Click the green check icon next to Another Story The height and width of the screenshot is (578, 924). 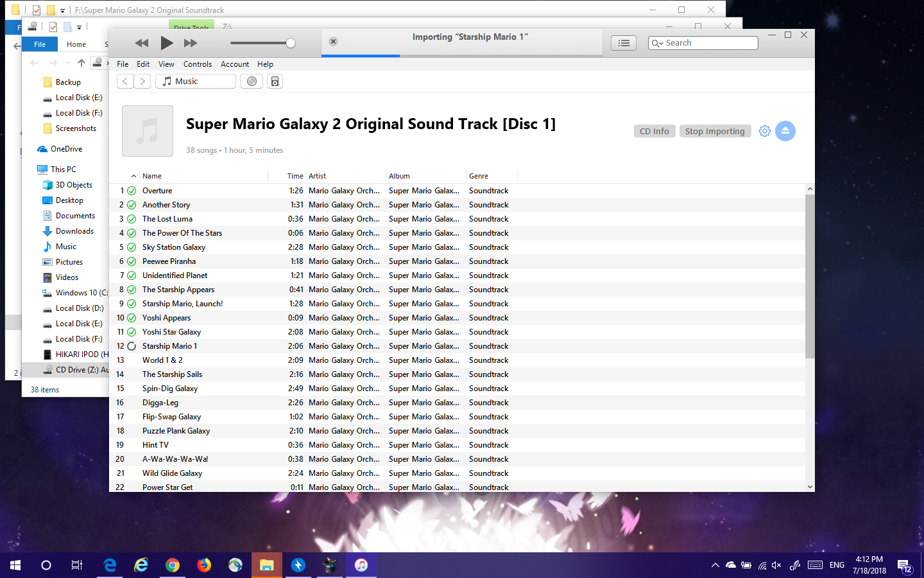click(132, 205)
